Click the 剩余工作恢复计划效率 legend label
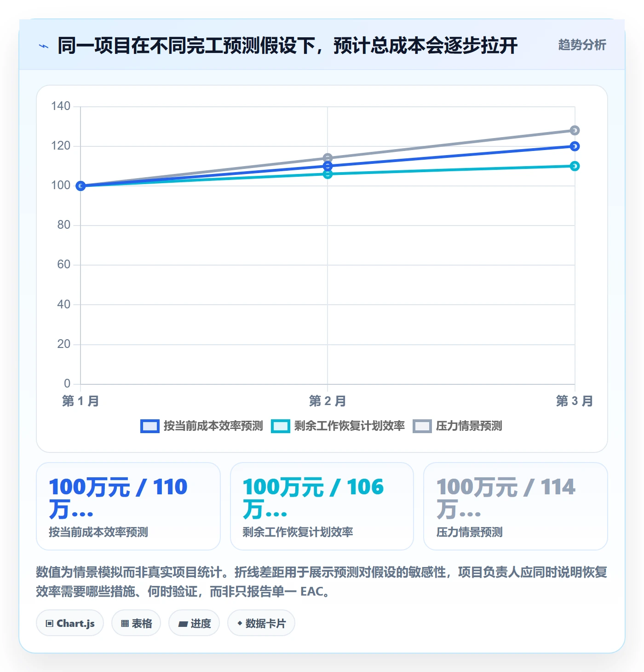The height and width of the screenshot is (672, 644). point(350,426)
